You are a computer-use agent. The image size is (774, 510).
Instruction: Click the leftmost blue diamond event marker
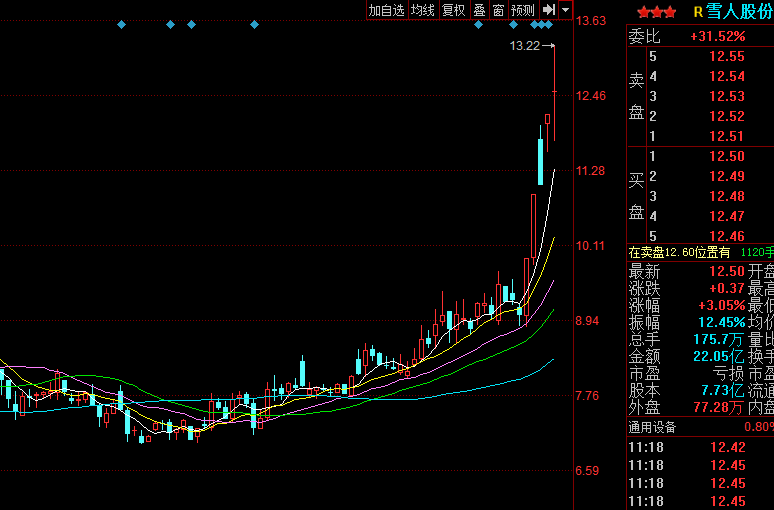[121, 24]
